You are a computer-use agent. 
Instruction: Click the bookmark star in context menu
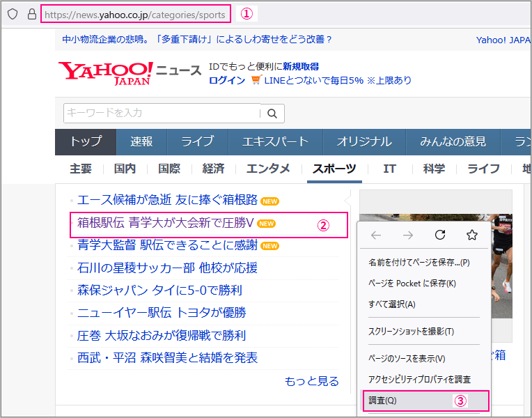(471, 235)
